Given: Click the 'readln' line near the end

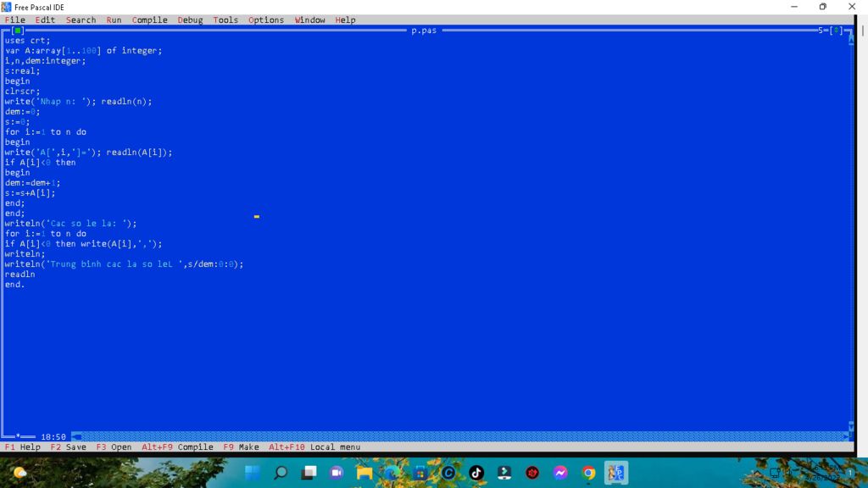Looking at the screenshot, I should (x=20, y=274).
